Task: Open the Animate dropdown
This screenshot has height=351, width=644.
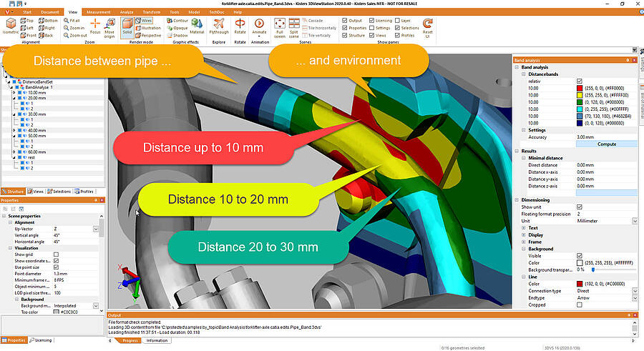Action: 259,27
